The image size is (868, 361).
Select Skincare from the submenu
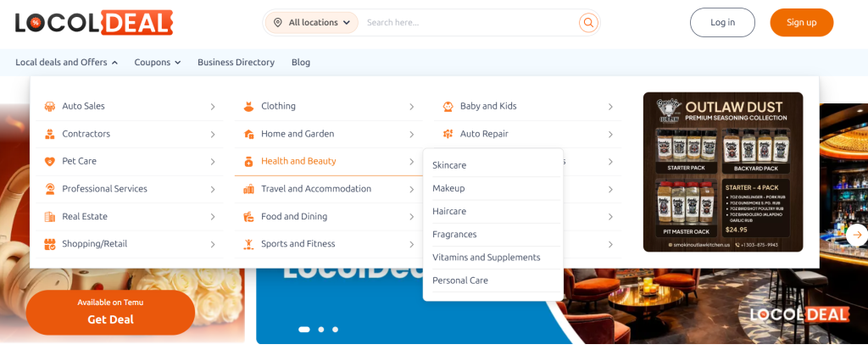[449, 165]
